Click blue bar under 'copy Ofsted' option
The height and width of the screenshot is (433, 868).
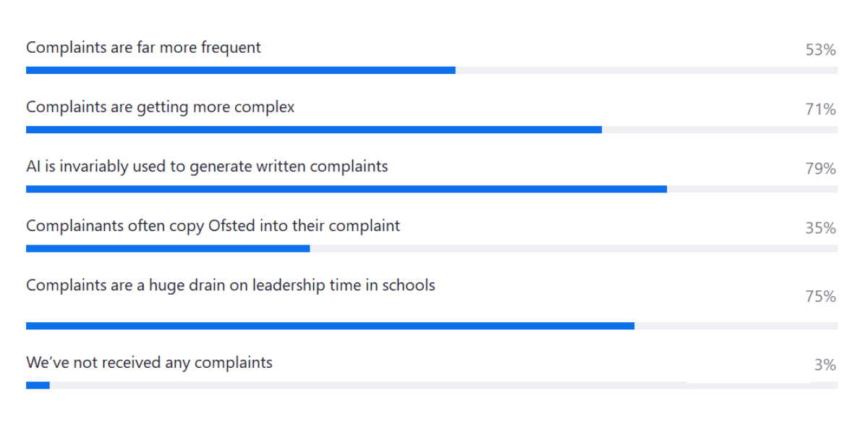click(x=168, y=248)
